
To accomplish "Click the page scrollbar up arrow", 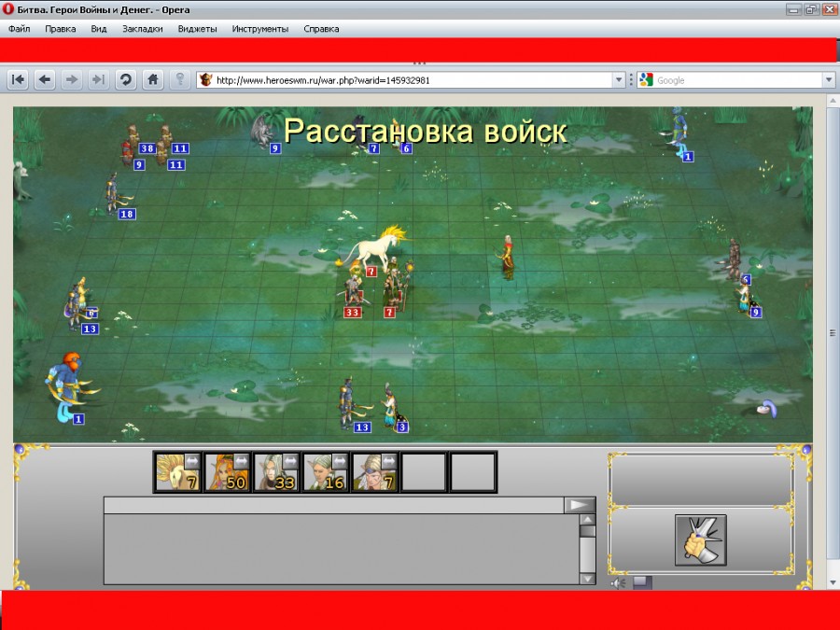I will tap(833, 101).
